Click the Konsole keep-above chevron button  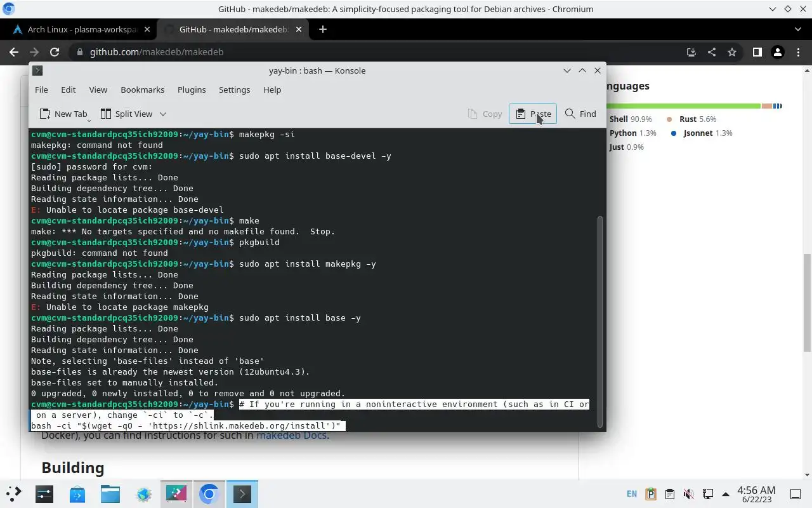click(582, 70)
